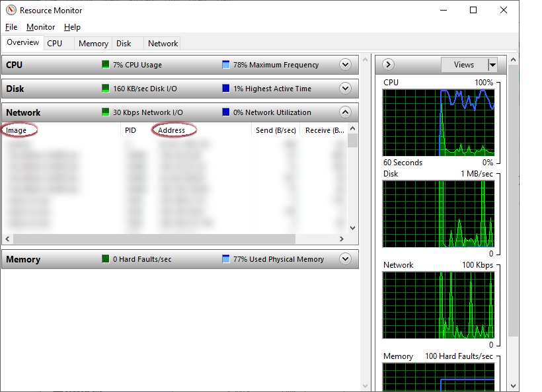Maximize the Resource Monitor window
This screenshot has width=542, height=392.
tap(473, 10)
